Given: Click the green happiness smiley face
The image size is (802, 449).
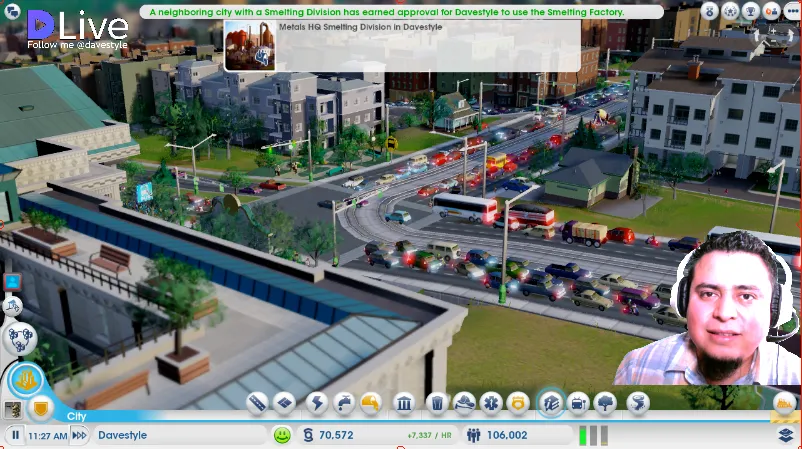Looking at the screenshot, I should (x=282, y=435).
